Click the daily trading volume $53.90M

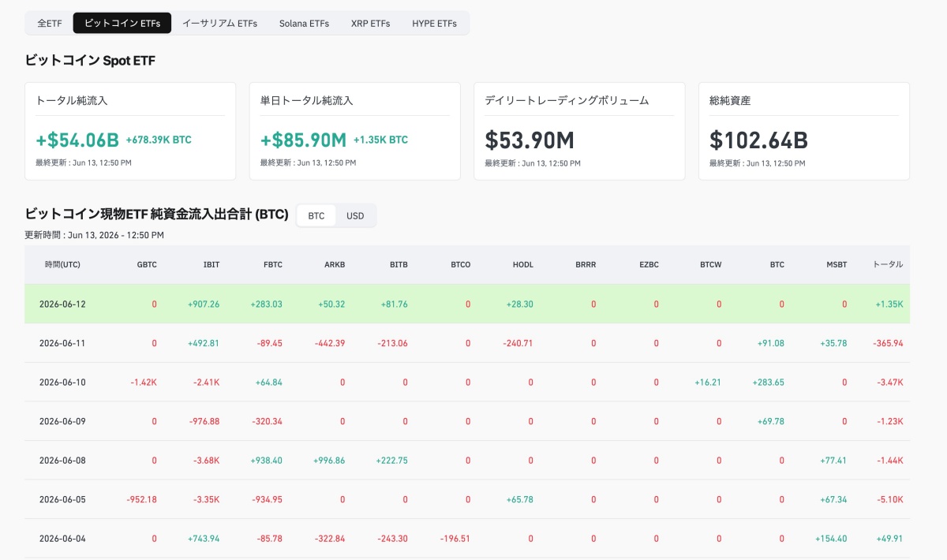[529, 140]
